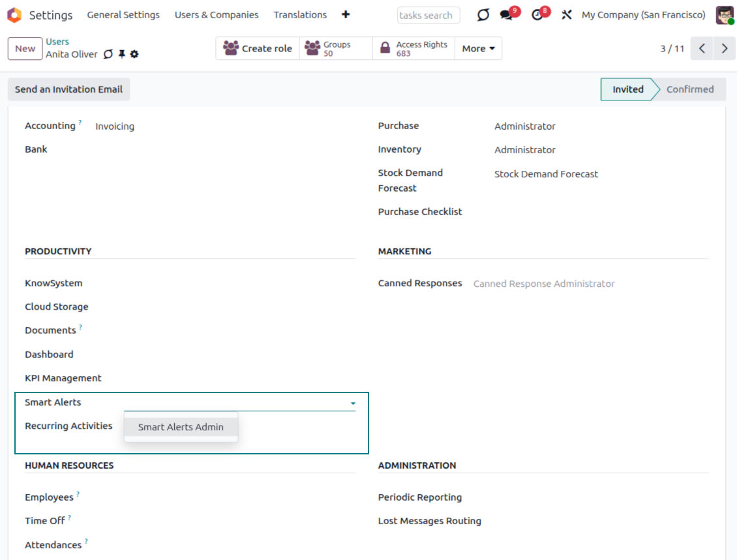This screenshot has height=560, width=737.
Task: Open the General Settings menu
Action: pos(123,15)
